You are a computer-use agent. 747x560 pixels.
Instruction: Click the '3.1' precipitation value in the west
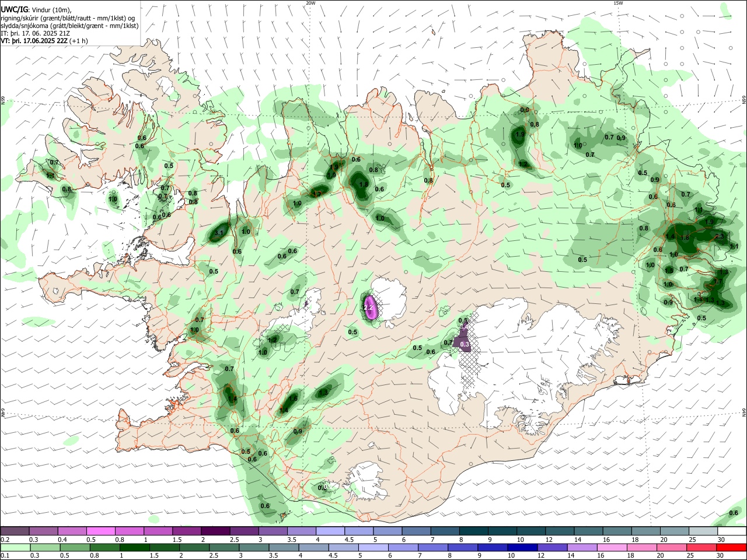click(x=219, y=233)
